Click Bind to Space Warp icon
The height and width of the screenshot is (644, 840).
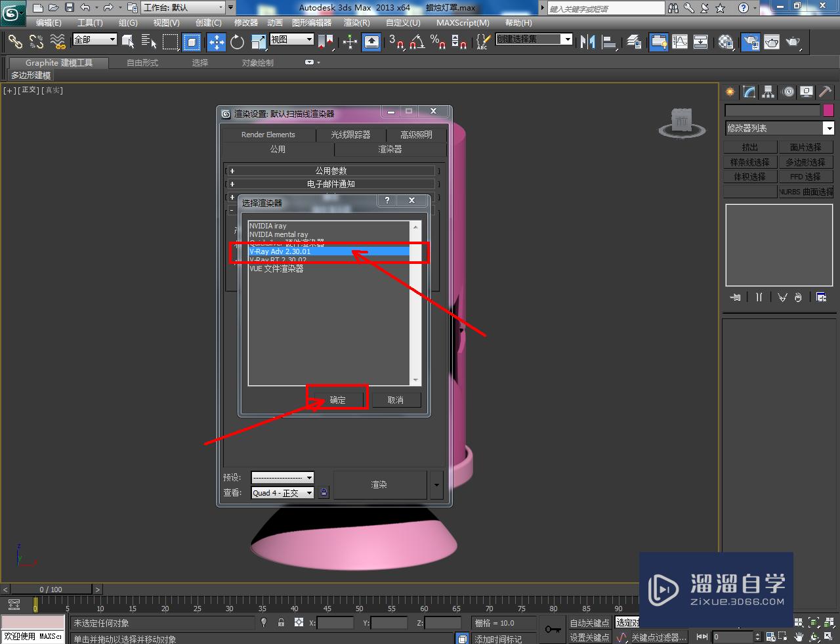[x=58, y=42]
